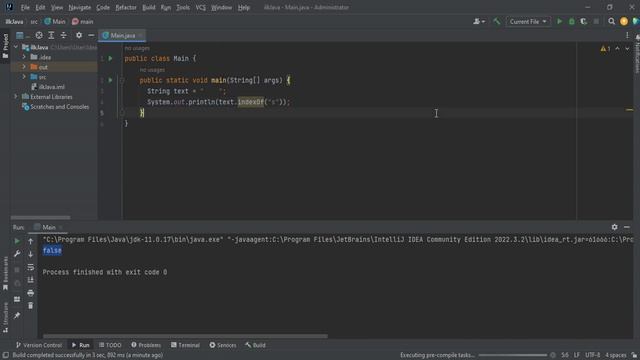640x360 pixels.
Task: Click the Select Opened File target icon
Action: coord(39,36)
